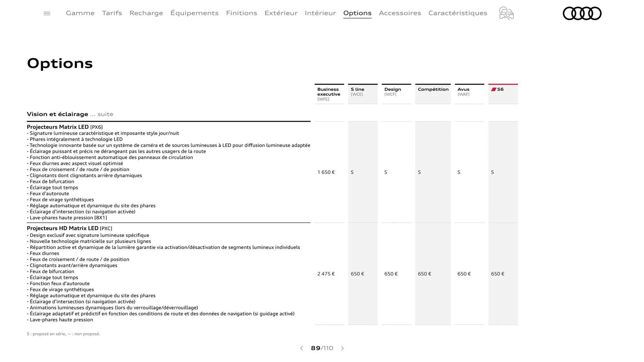Click the page counter 89/110
Screen dimensions: 644x362
pyautogui.click(x=322, y=348)
